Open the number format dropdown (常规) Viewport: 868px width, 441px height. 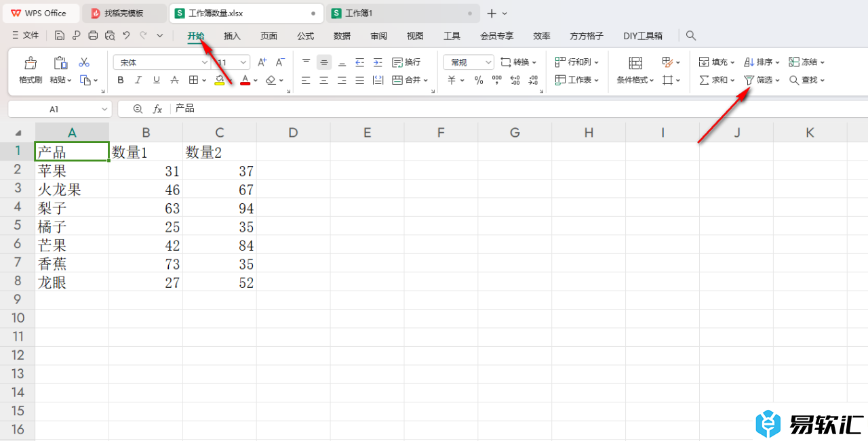point(488,62)
